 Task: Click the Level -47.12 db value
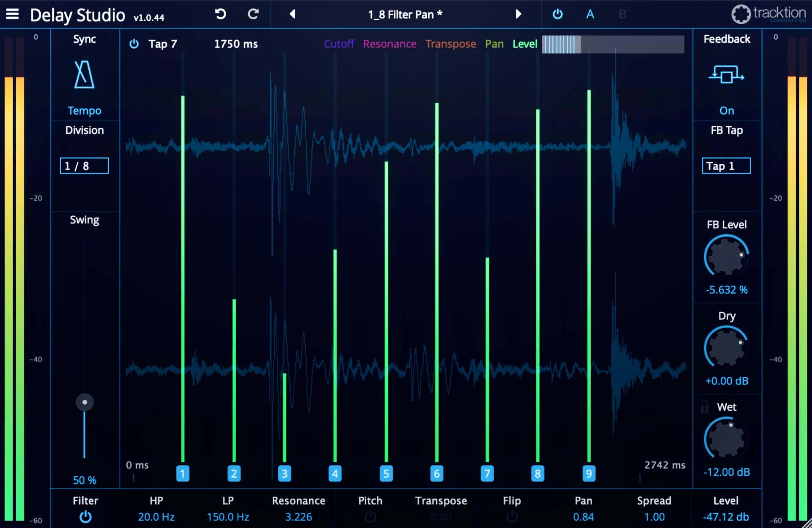(x=726, y=517)
